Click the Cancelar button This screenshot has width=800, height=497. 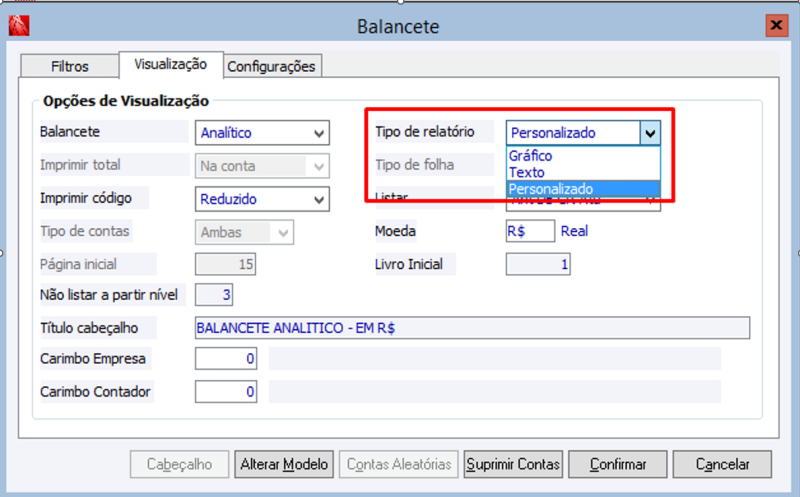tap(722, 464)
